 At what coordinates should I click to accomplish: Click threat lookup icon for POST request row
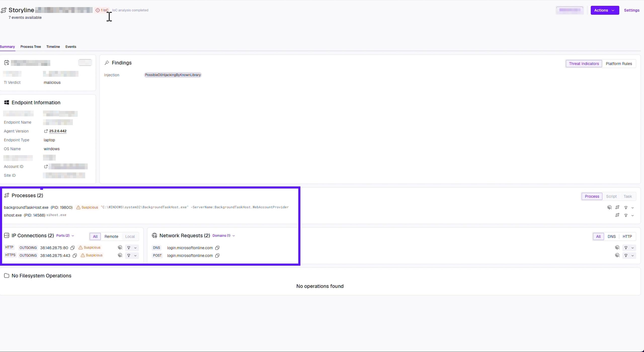[x=617, y=255]
